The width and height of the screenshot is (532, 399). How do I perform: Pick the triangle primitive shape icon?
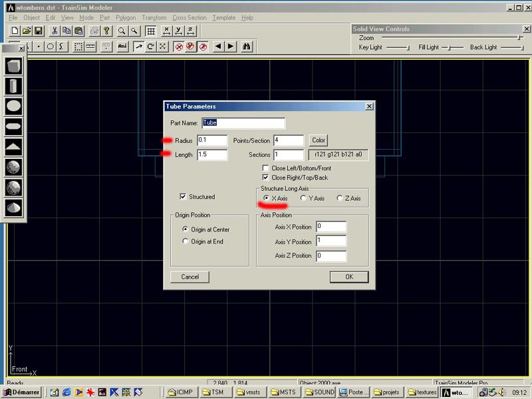(13, 147)
